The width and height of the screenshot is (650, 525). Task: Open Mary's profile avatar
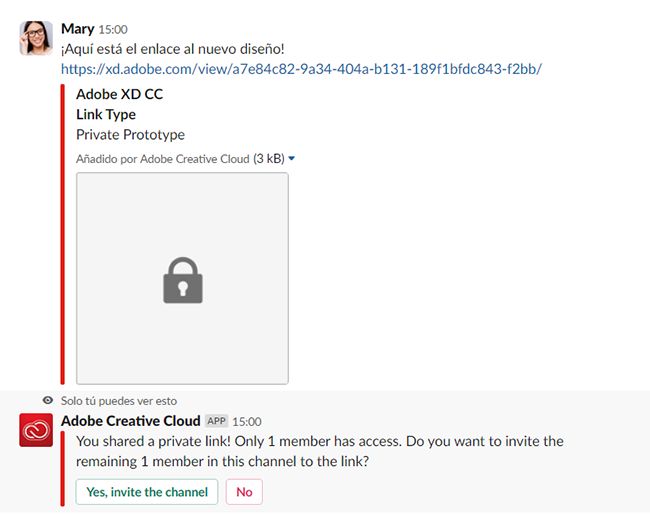[x=36, y=38]
